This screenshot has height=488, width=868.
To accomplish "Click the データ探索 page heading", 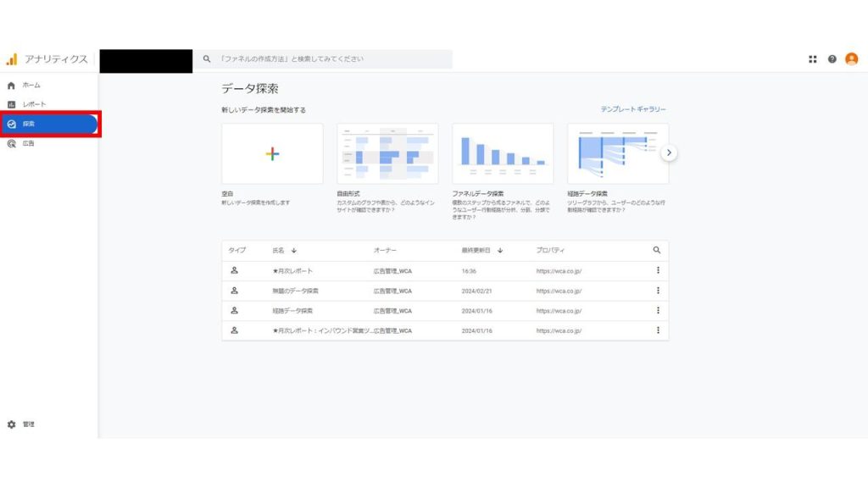I will click(x=250, y=88).
